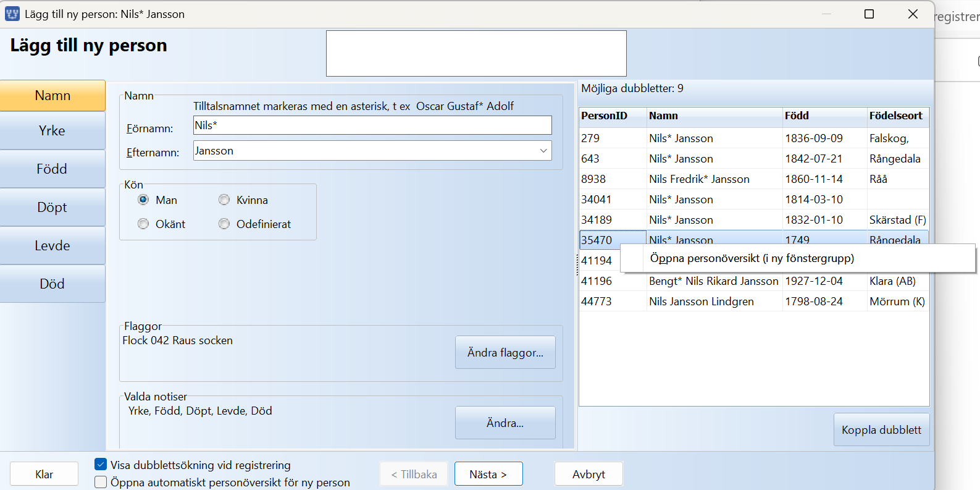Click the Klar button

(44, 475)
